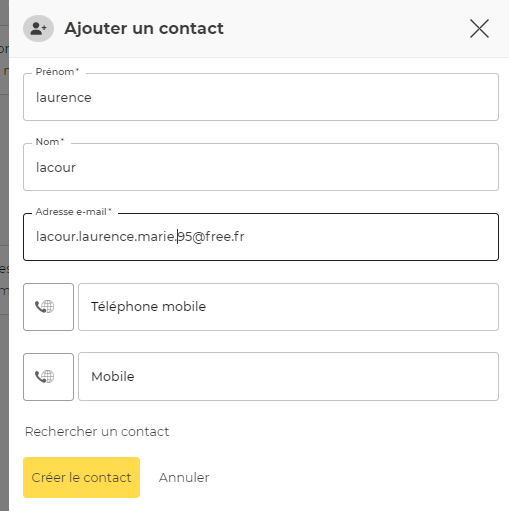Click inside the Adresse e-mail field
Image resolution: width=509 pixels, height=511 pixels.
pyautogui.click(x=261, y=237)
